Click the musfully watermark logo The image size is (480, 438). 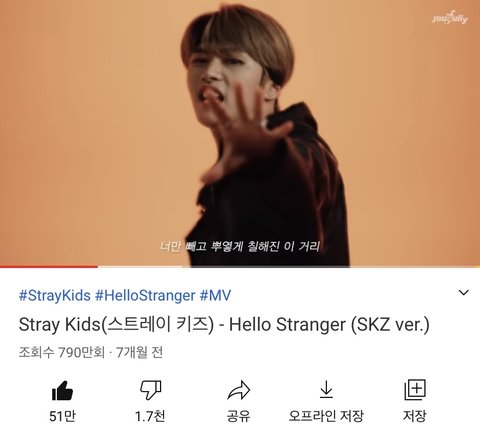coord(450,17)
